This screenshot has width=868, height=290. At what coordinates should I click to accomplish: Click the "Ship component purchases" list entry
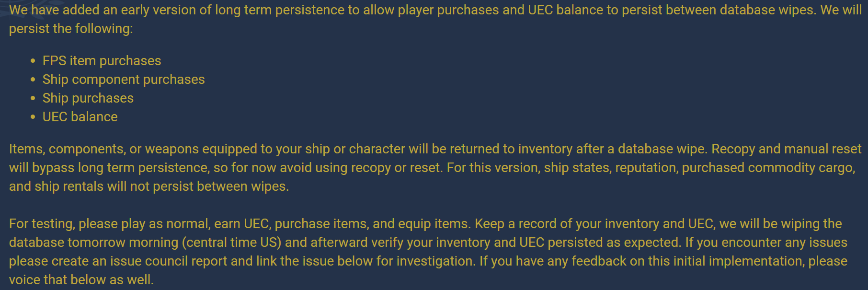tap(124, 80)
